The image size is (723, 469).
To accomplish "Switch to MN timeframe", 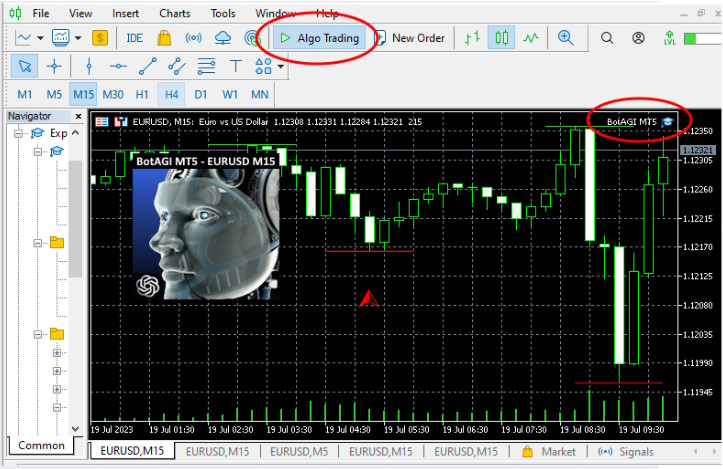I will tap(260, 95).
